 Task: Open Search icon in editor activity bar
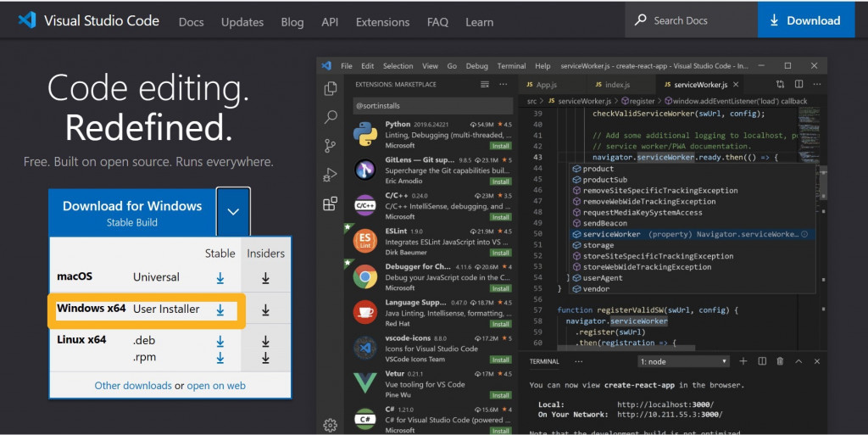point(331,117)
